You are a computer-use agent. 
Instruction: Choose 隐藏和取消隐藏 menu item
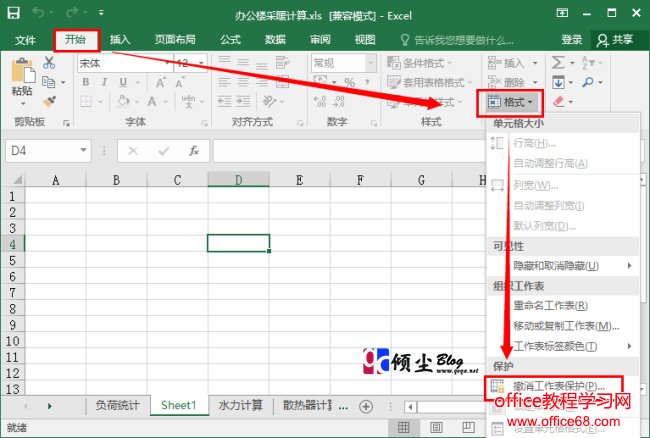point(563,266)
